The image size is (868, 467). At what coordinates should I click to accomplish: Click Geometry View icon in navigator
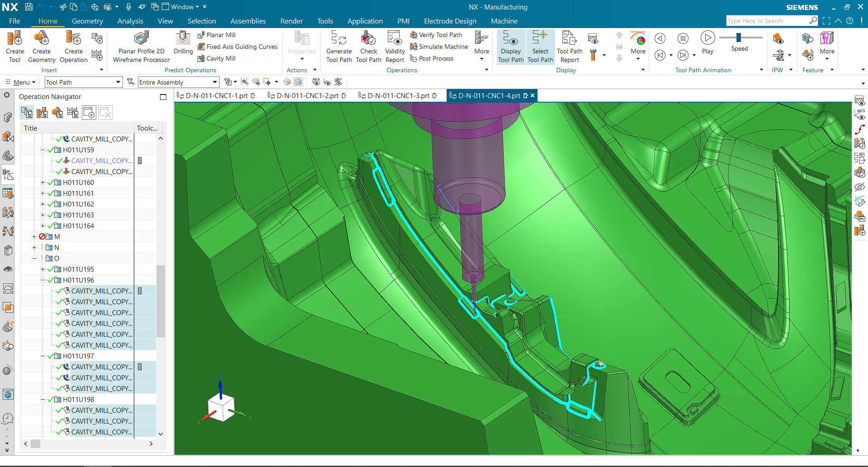tap(57, 113)
